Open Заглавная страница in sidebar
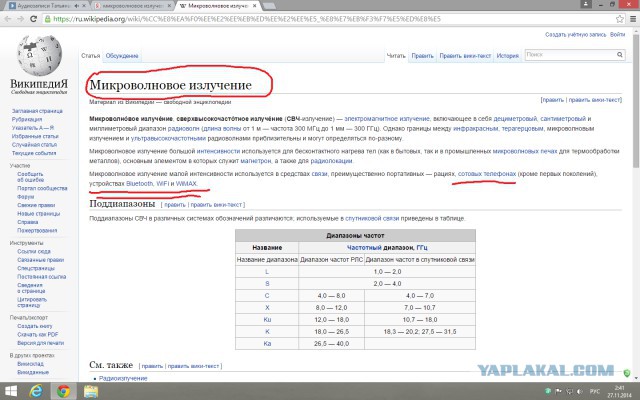The image size is (640, 400). click(x=37, y=111)
